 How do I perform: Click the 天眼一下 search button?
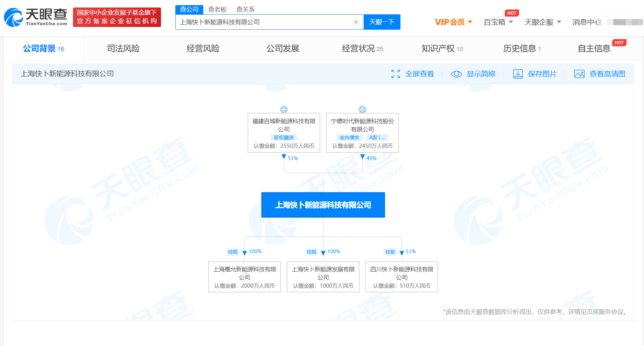pyautogui.click(x=382, y=22)
